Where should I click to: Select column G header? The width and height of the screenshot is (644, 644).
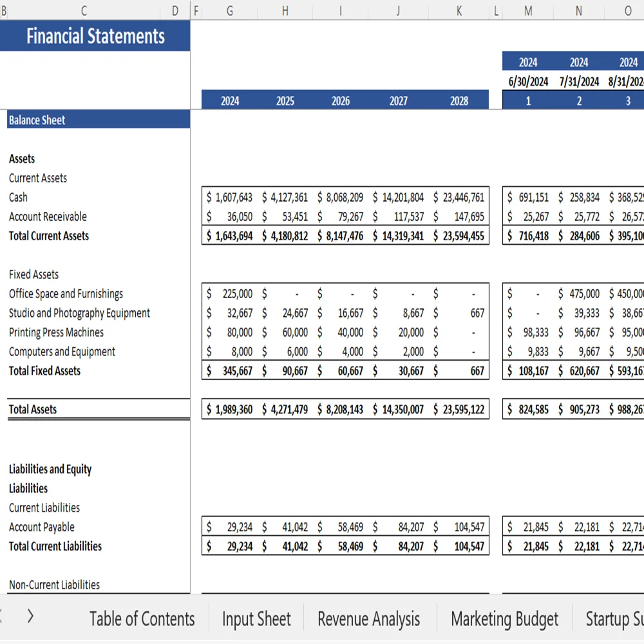(x=229, y=11)
